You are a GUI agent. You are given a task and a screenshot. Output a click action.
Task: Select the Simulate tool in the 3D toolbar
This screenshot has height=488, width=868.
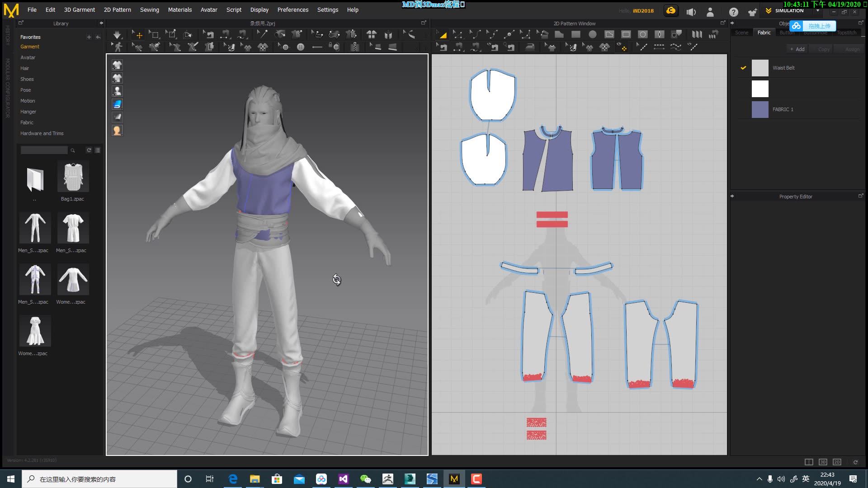click(x=117, y=34)
